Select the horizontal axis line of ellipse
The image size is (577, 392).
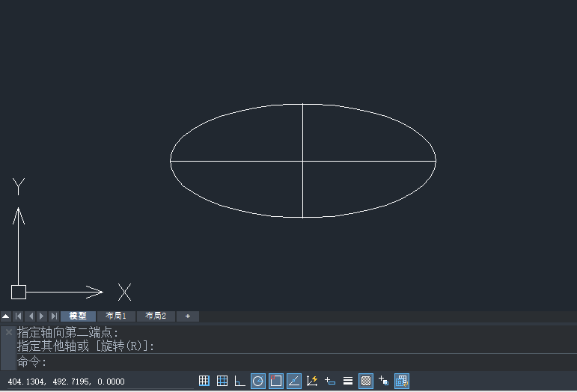pos(236,161)
